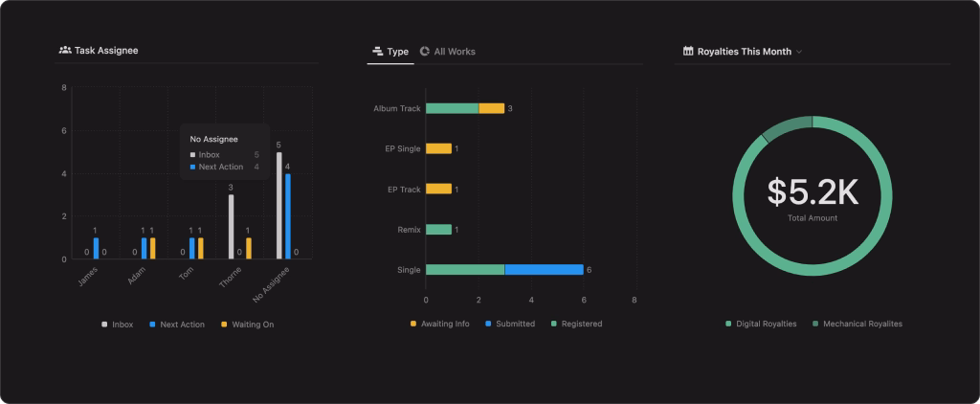Open the Task Assignee widget title
Screen dimensions: 980x404
pyautogui.click(x=106, y=51)
